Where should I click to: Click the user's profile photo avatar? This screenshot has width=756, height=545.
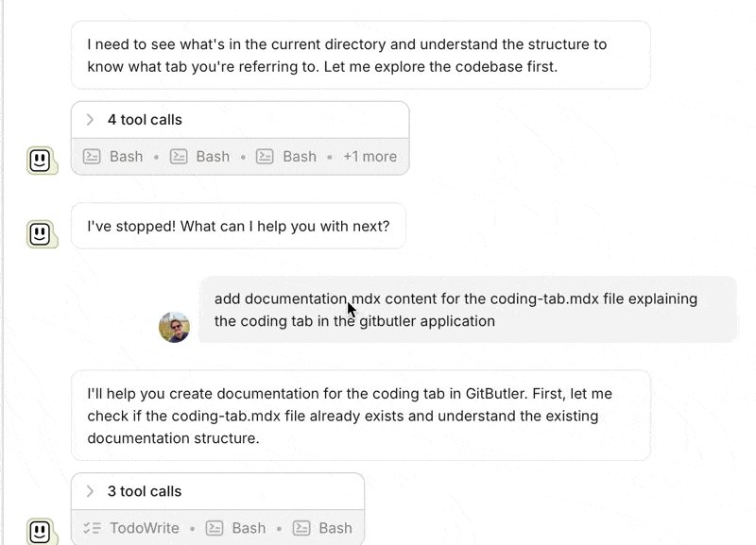pyautogui.click(x=174, y=327)
